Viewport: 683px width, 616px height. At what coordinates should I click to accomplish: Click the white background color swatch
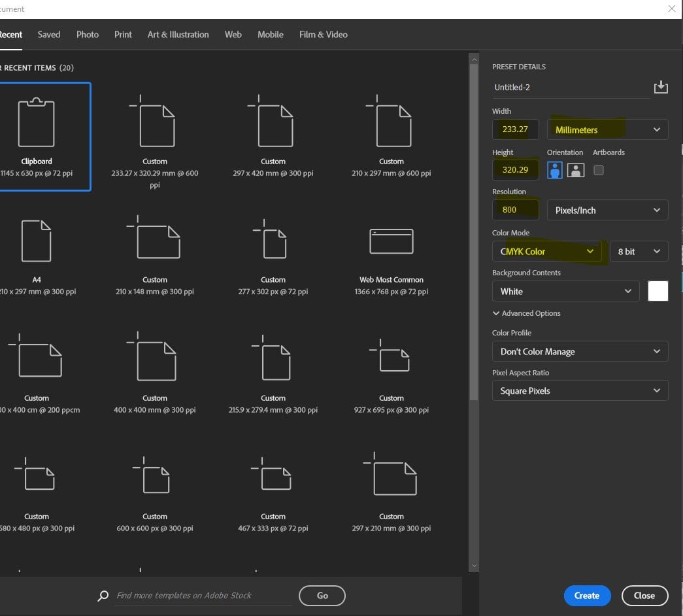(x=658, y=291)
